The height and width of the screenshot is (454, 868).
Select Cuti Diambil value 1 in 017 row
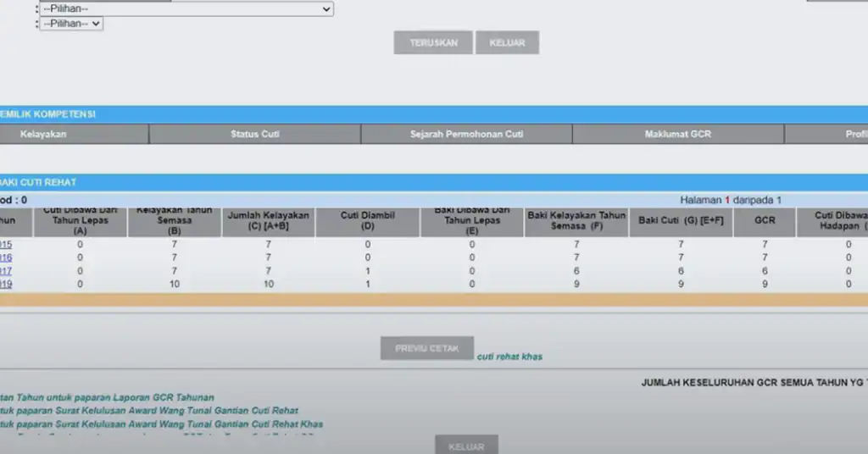tap(368, 271)
